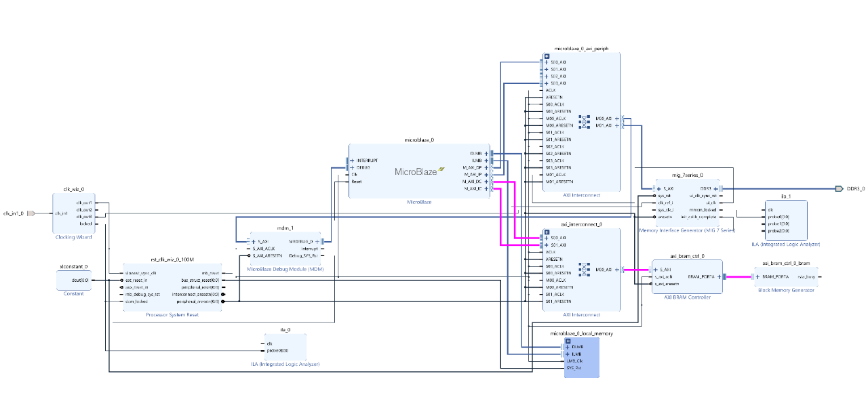Viewport: 868px width, 420px height.
Task: Select the crossbar icon in microblaze_0_axi_periph
Action: [x=585, y=122]
